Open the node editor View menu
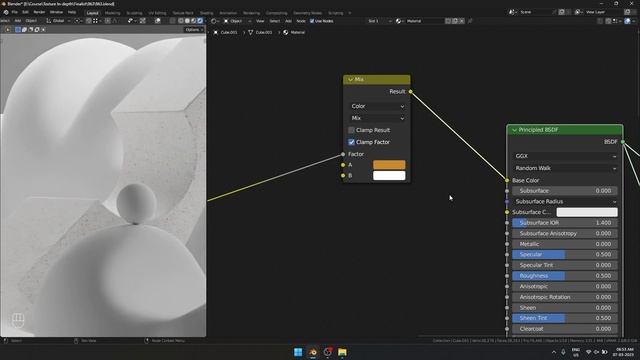The image size is (640, 360). 260,21
